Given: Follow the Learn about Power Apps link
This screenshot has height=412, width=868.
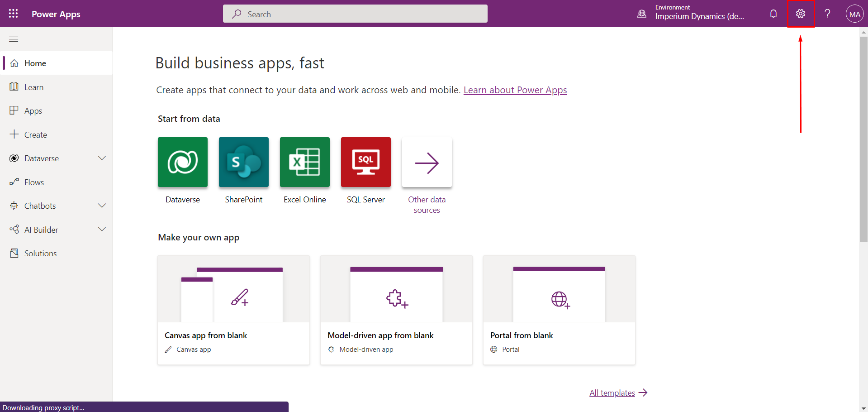Looking at the screenshot, I should pos(515,90).
